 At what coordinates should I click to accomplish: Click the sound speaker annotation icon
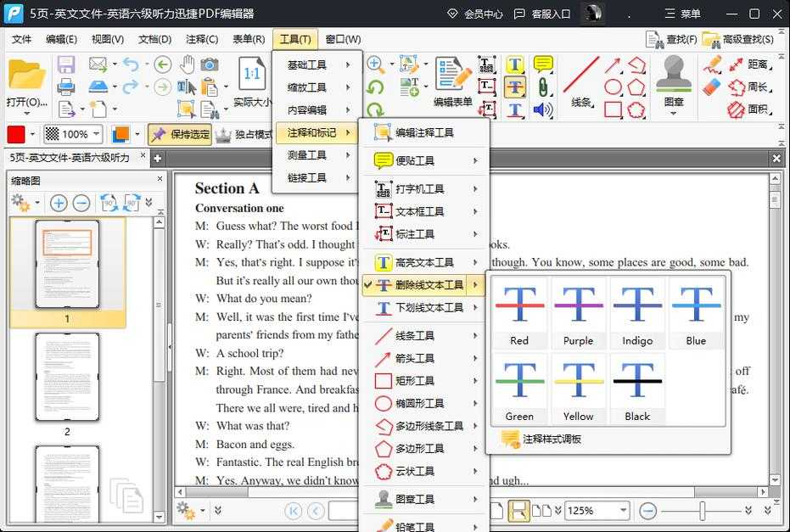pyautogui.click(x=543, y=109)
